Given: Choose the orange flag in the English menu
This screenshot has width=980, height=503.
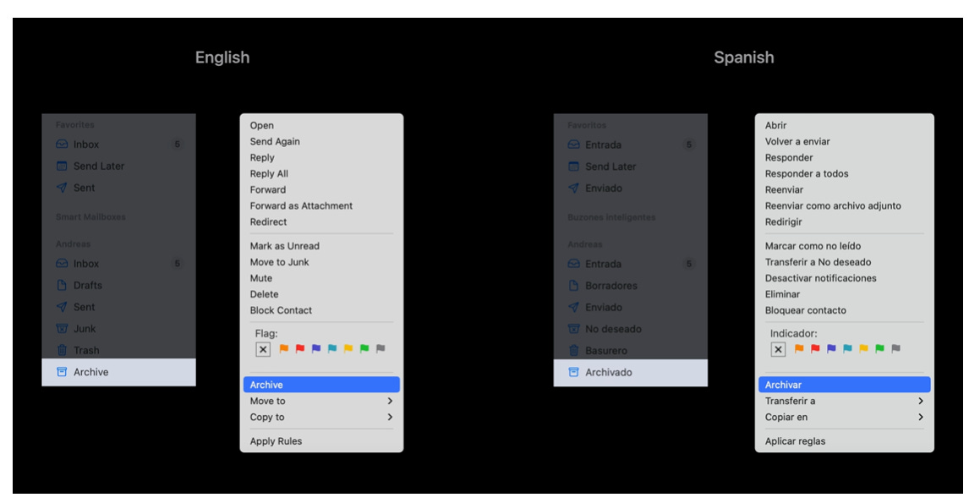Looking at the screenshot, I should click(284, 348).
